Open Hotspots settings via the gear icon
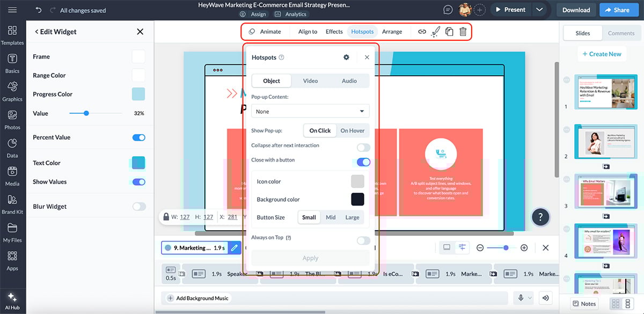 click(346, 56)
